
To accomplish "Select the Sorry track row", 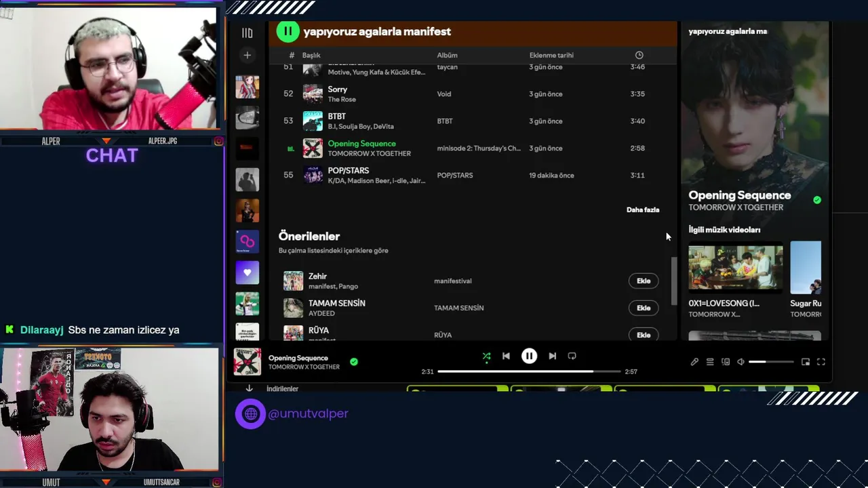I will 473,94.
